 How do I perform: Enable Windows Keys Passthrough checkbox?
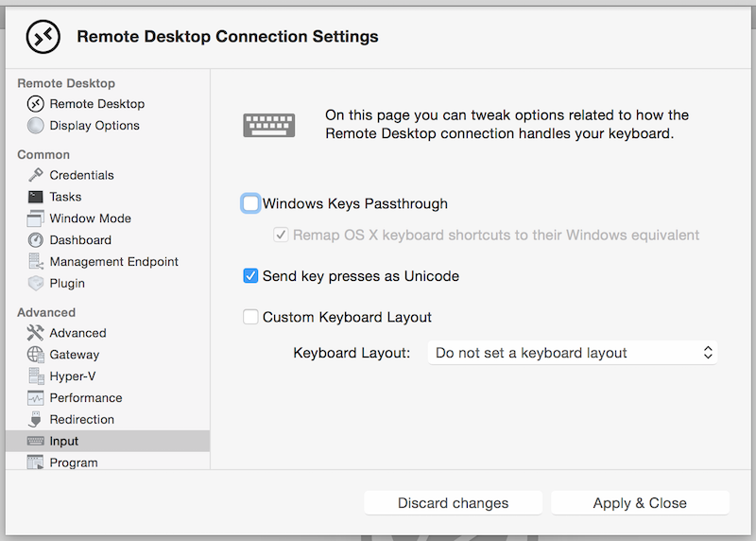pyautogui.click(x=250, y=203)
